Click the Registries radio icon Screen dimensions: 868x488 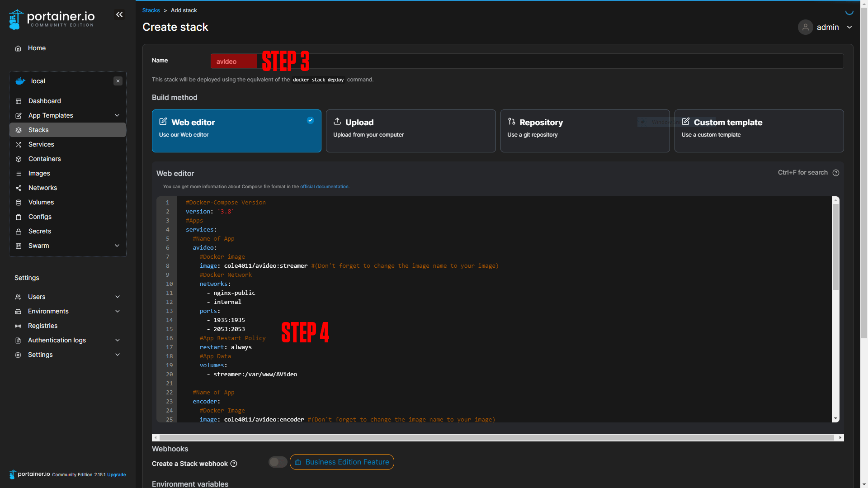pyautogui.click(x=18, y=326)
